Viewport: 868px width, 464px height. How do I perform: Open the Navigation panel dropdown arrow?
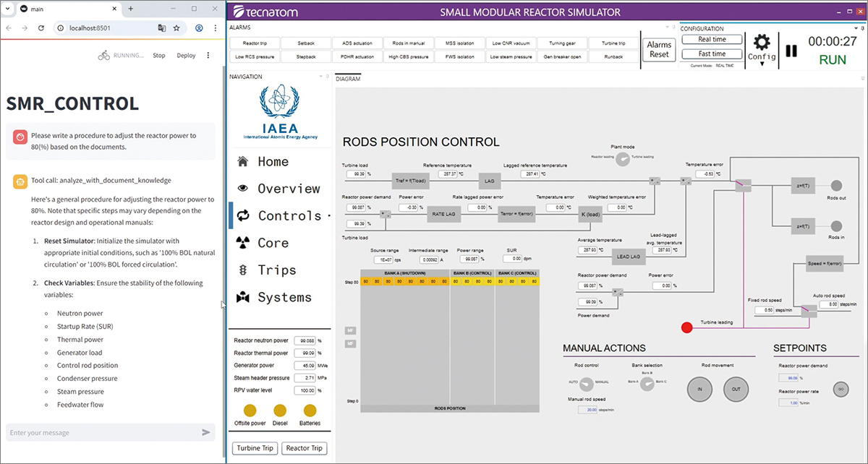(320, 77)
